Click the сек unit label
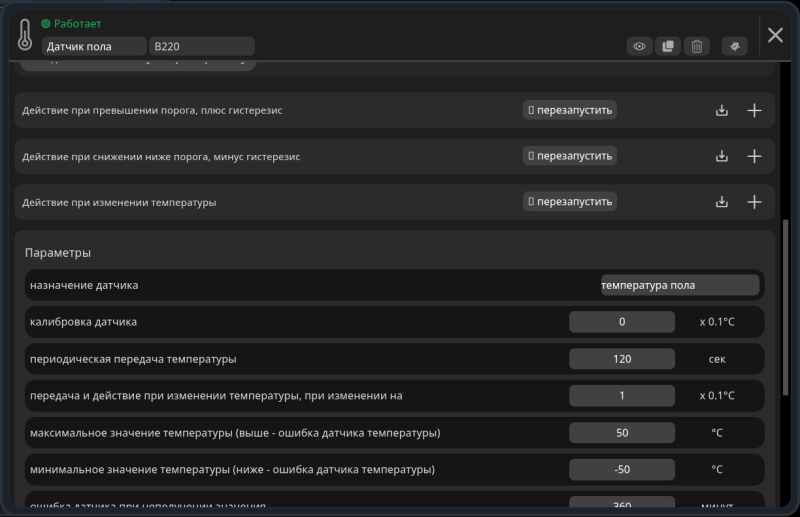The width and height of the screenshot is (800, 517). coord(717,359)
